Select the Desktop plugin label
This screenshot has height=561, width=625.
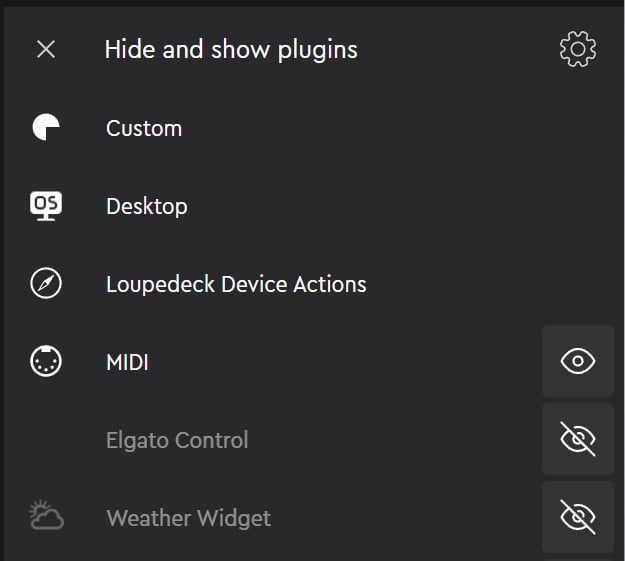147,206
